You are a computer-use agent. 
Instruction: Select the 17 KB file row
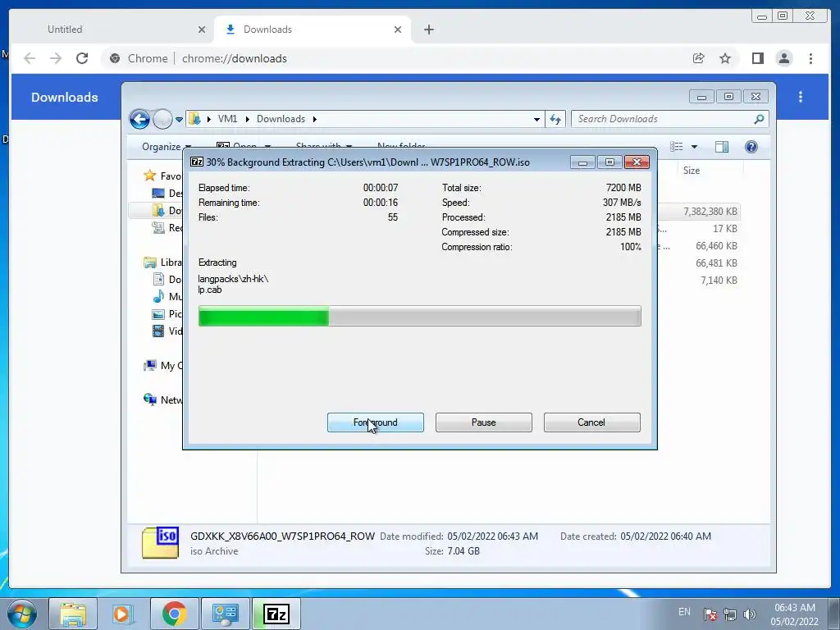pyautogui.click(x=699, y=229)
